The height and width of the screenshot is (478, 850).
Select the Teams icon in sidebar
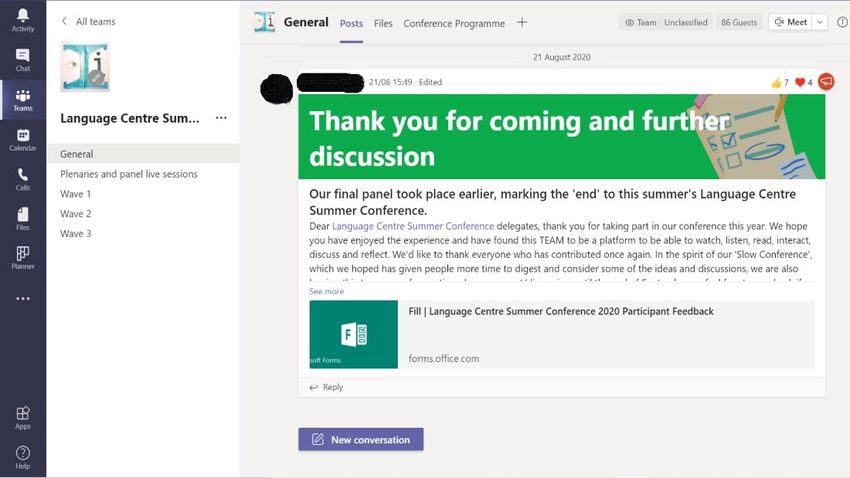pyautogui.click(x=23, y=100)
